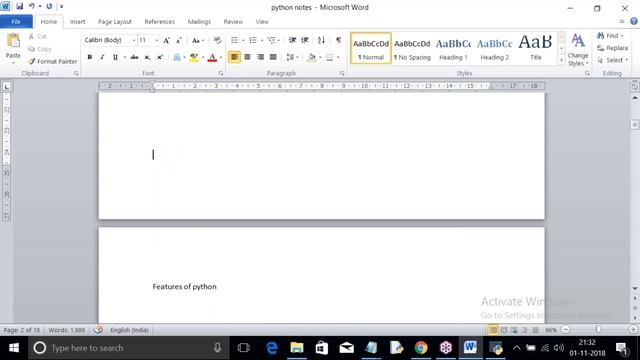Switch to Full Screen Reading view

(504, 329)
